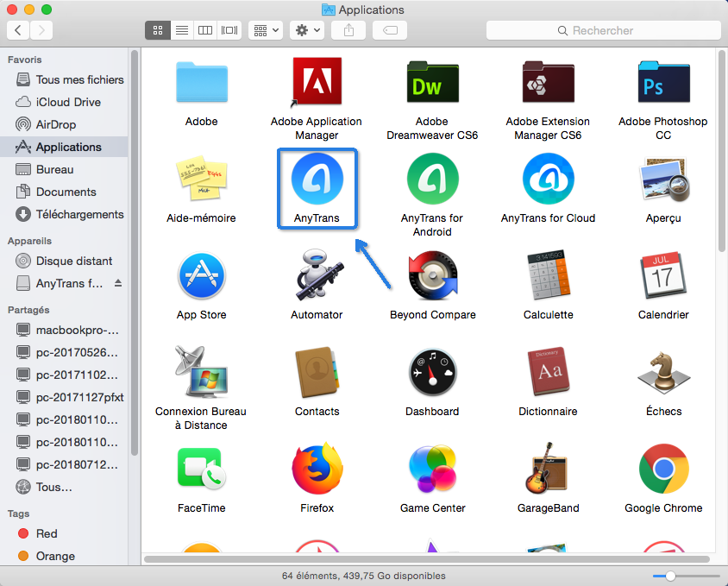Open pc-20180712 shared computer
Screen dimensions: 728x586
tap(64, 464)
